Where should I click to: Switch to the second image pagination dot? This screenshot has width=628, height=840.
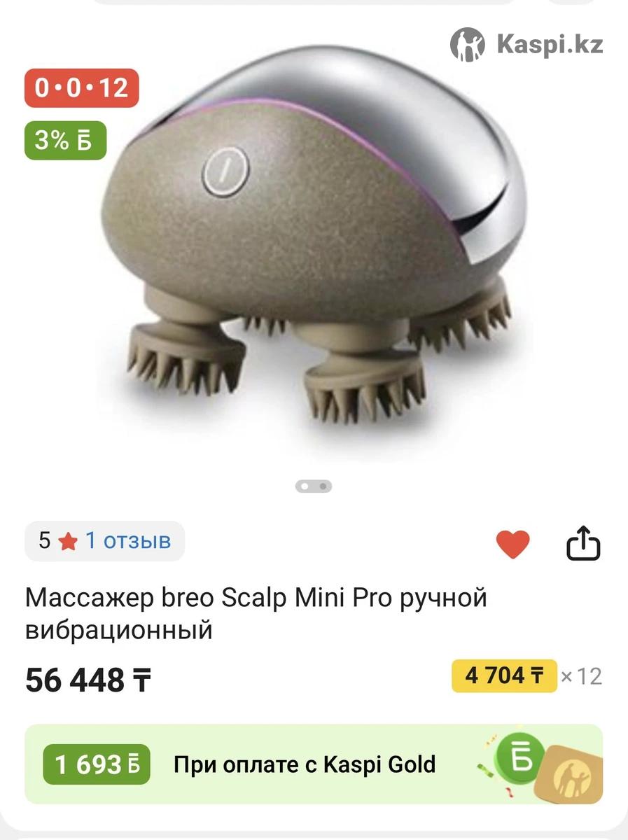(x=323, y=486)
